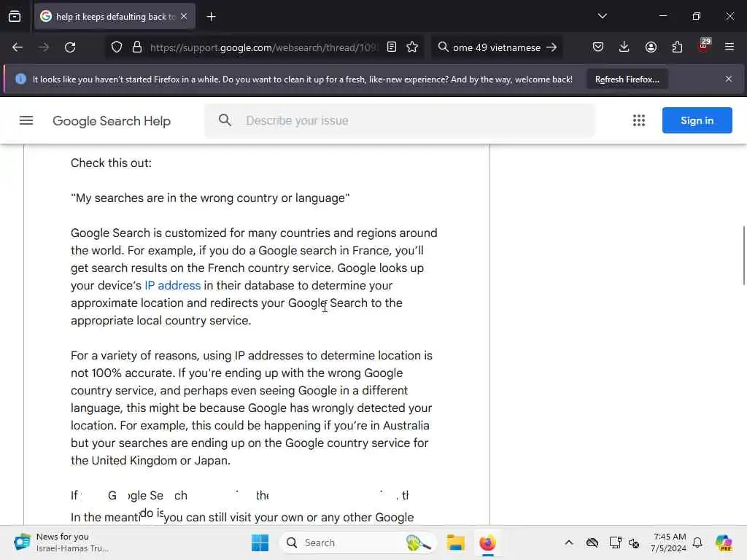Show hidden system tray icons
Image resolution: width=747 pixels, height=560 pixels.
point(569,542)
